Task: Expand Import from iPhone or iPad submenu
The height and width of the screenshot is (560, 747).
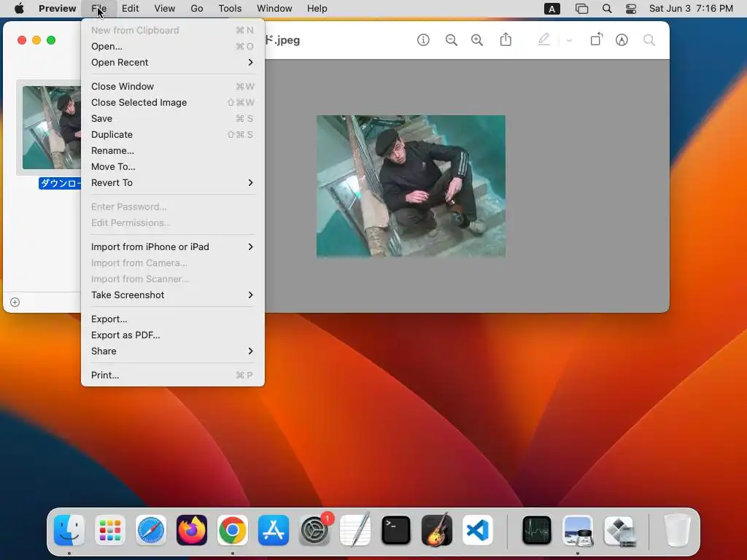Action: pos(172,246)
